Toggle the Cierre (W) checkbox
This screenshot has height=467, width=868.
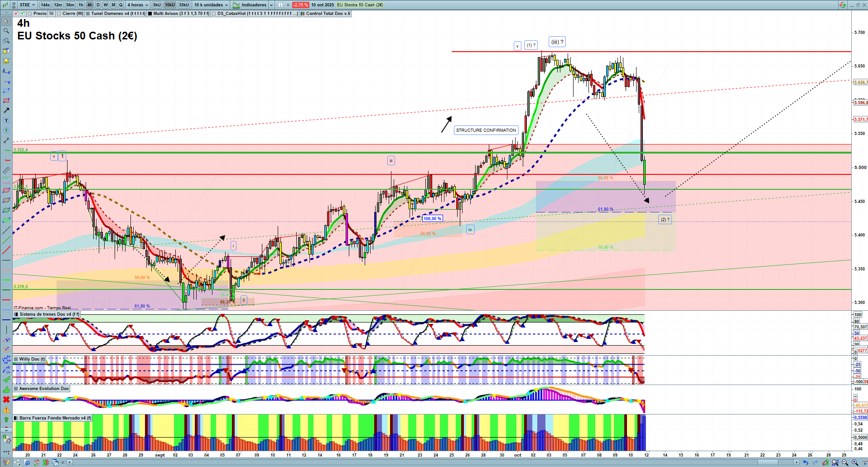(59, 14)
